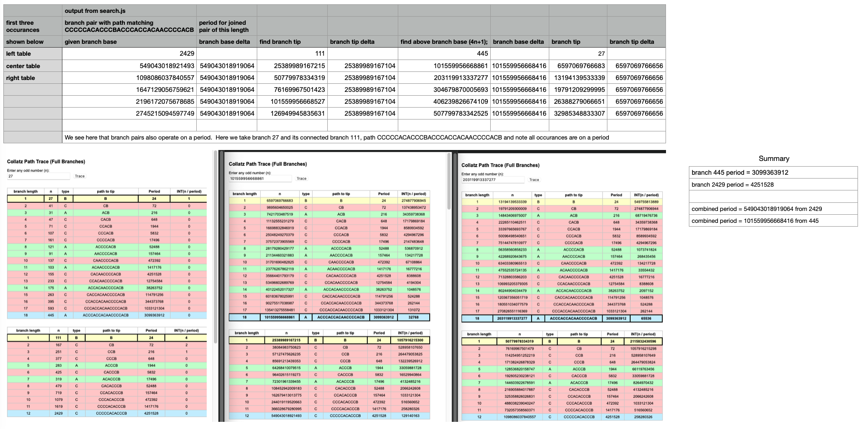The image size is (868, 429).
Task: Select the 'branch 2429 period = 4251528' cell
Action: [773, 185]
